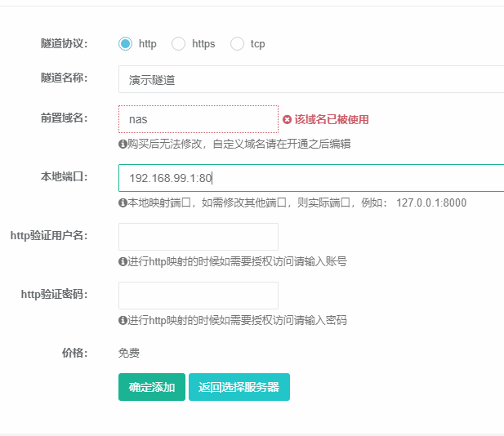Click info icon before 购买后无法修改 hint

[123, 144]
